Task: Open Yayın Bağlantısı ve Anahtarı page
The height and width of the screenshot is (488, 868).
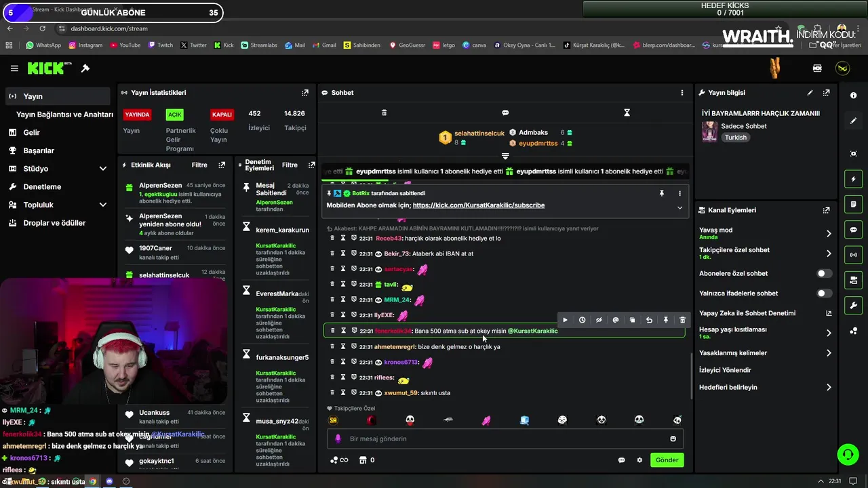Action: tap(64, 115)
